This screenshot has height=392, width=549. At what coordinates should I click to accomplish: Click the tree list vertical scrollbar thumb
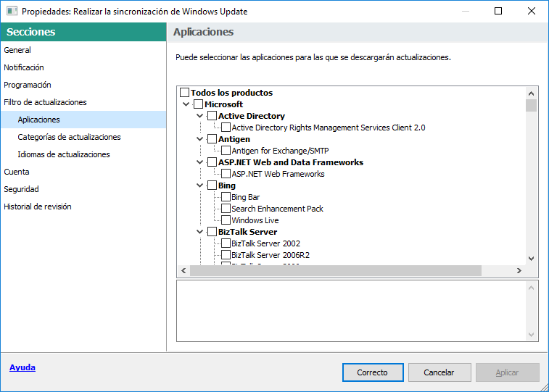tap(531, 105)
